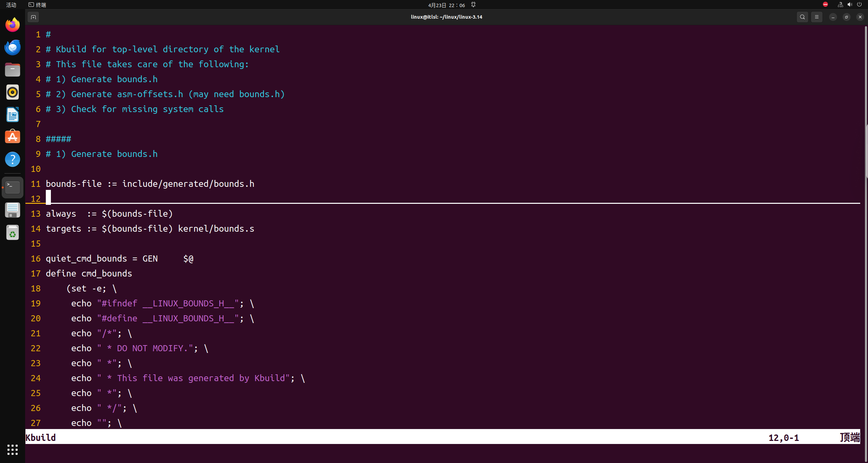This screenshot has height=463, width=868.
Task: Toggle the do-not-disturb bell indicator
Action: (x=473, y=5)
